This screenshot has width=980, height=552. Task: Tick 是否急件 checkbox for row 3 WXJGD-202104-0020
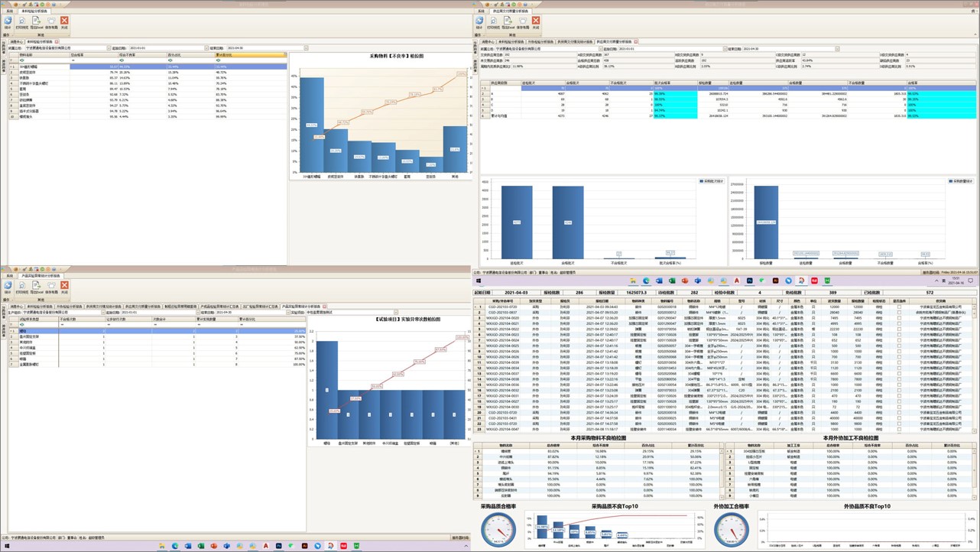[x=899, y=318]
